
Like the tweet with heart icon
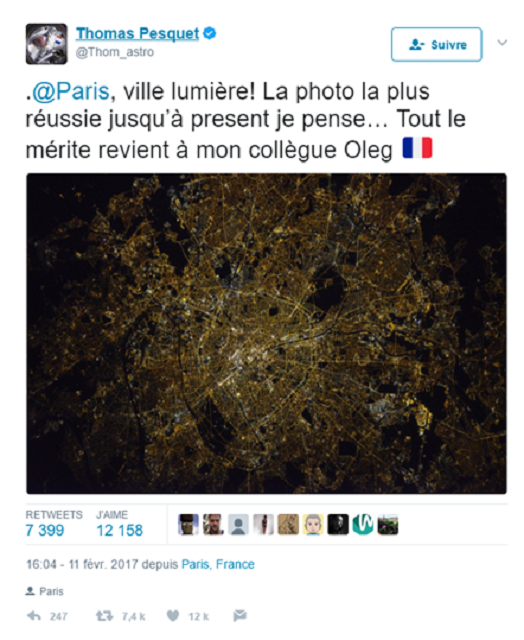[x=173, y=616]
